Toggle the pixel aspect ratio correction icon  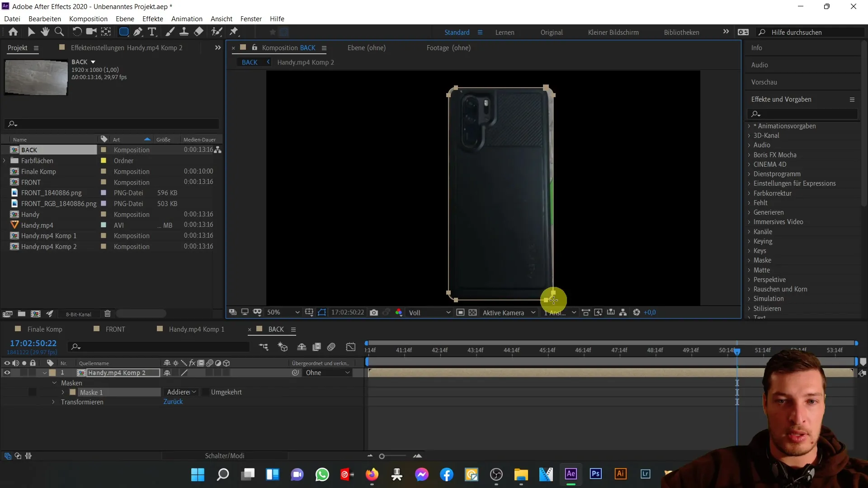click(585, 312)
